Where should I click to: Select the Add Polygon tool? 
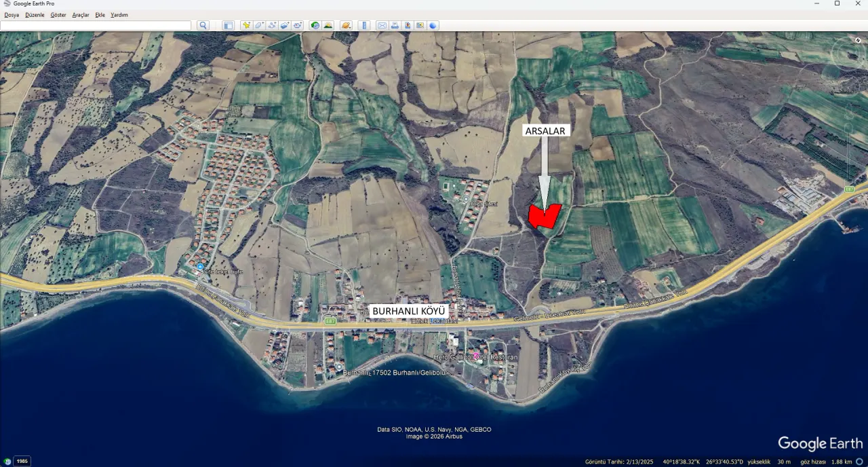point(259,25)
